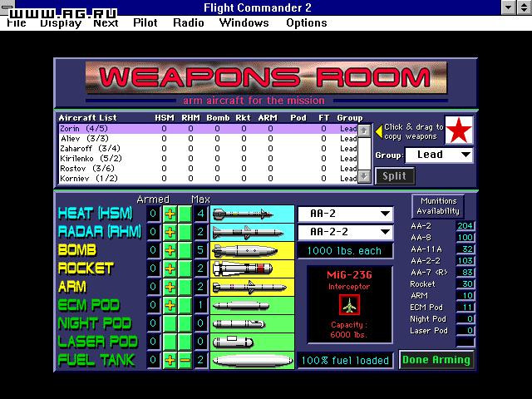
Task: Select pilot Kirilenko (5/2) row
Action: pyautogui.click(x=209, y=159)
